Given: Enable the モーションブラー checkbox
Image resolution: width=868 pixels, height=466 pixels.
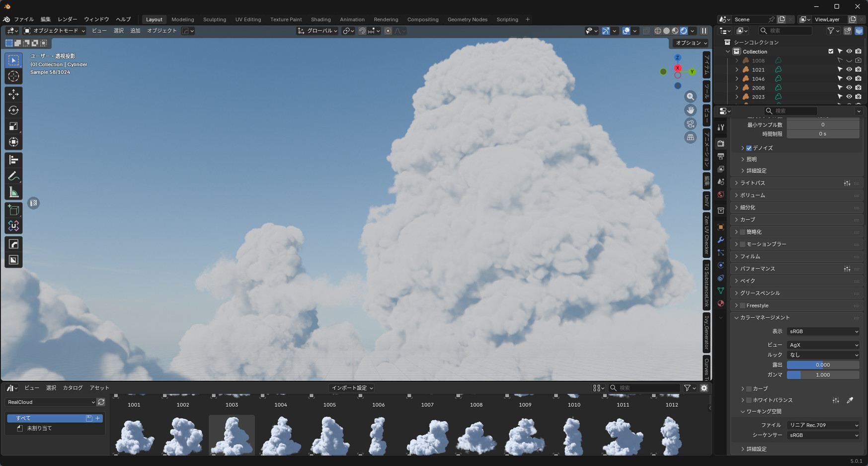Looking at the screenshot, I should (742, 244).
